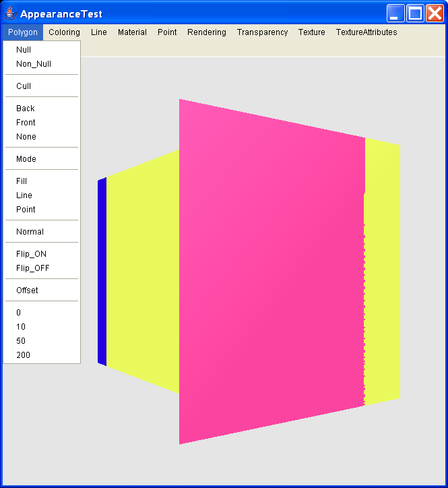448x488 pixels.
Task: Choose Flip_ON option
Action: click(x=42, y=254)
